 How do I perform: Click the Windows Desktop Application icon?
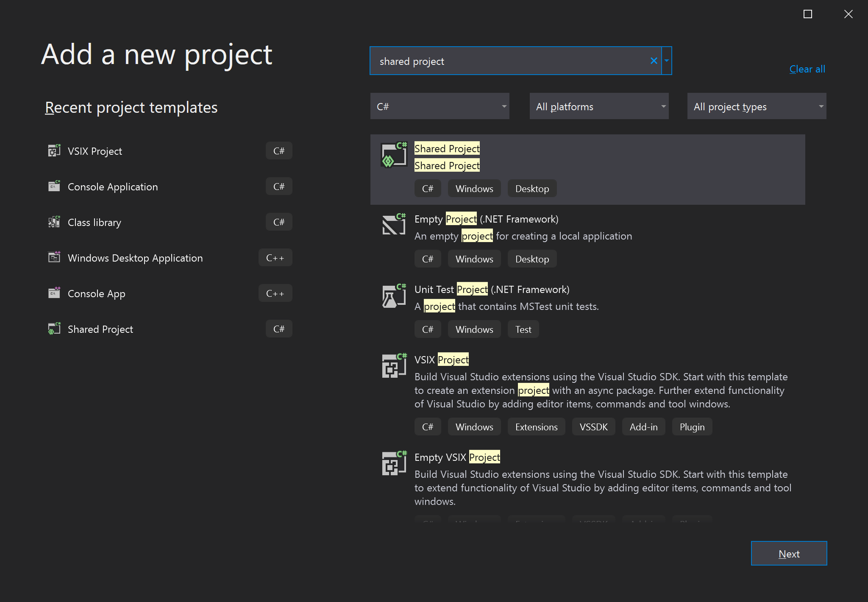point(53,257)
